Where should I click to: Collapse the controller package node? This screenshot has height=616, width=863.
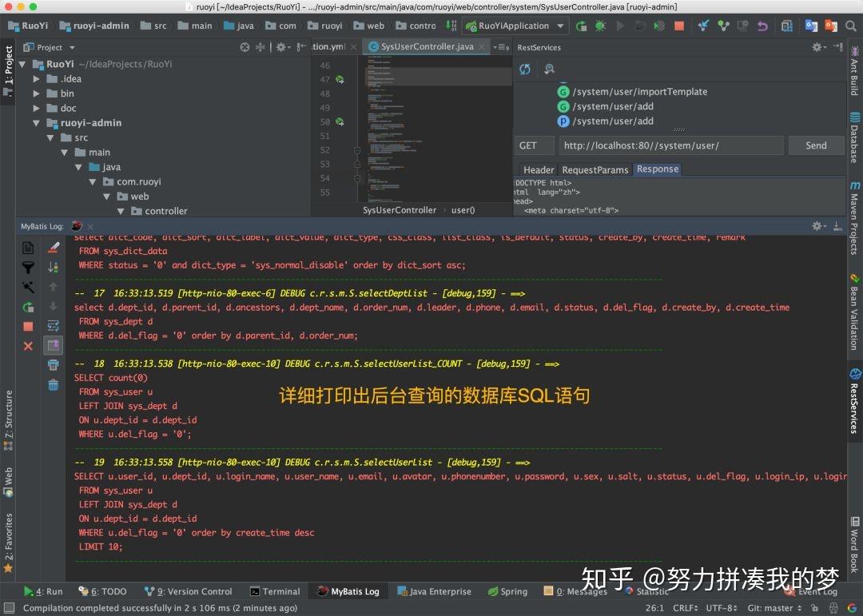pos(121,211)
